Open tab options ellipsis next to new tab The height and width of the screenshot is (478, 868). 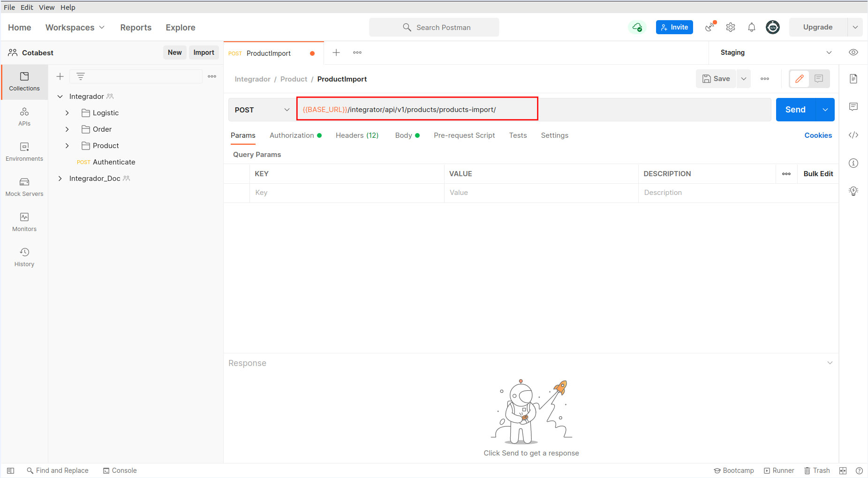pyautogui.click(x=357, y=52)
